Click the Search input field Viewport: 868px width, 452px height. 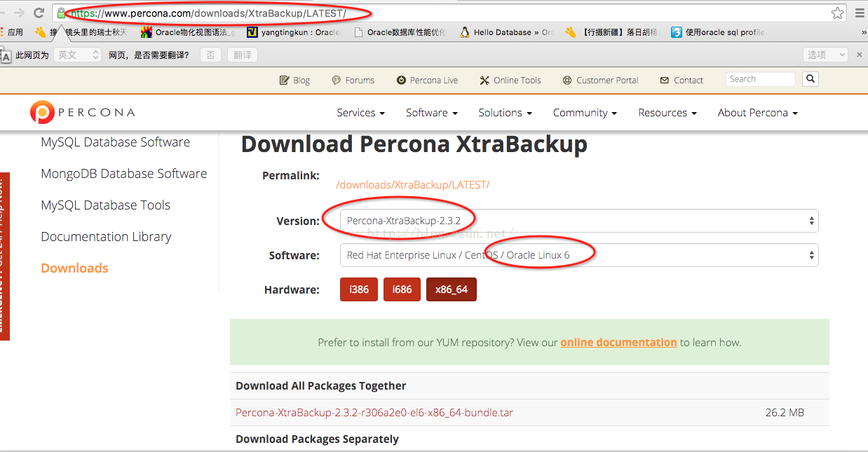coord(761,79)
